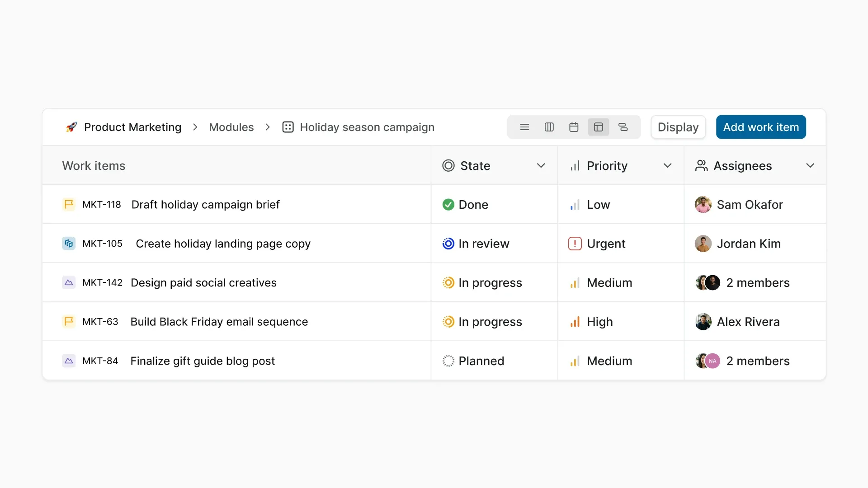Expand the State column header dropdown
868x488 pixels.
(x=541, y=166)
